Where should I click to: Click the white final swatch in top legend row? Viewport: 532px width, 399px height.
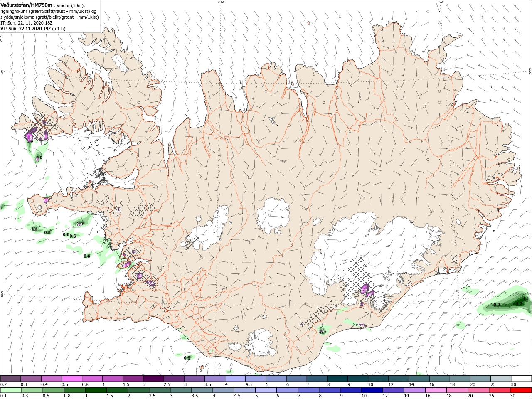521,379
